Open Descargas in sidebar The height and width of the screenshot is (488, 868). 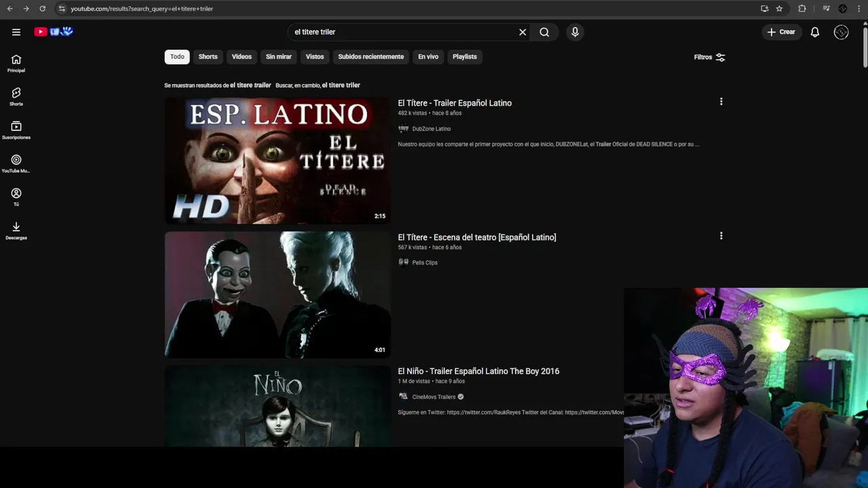[16, 231]
